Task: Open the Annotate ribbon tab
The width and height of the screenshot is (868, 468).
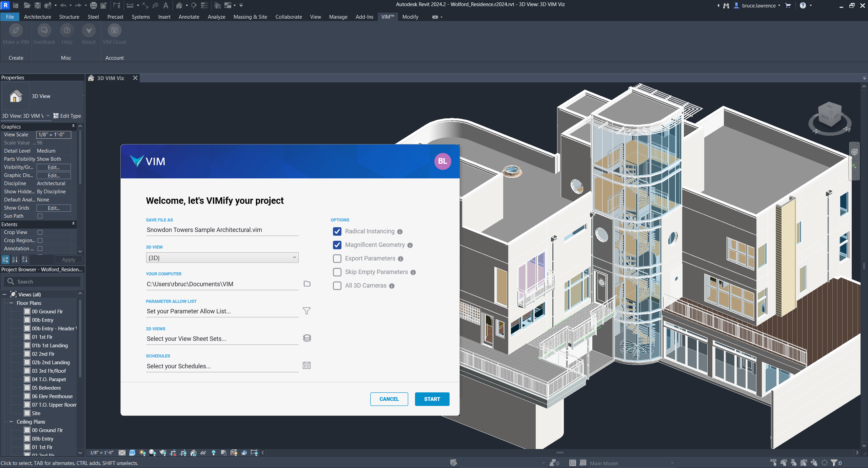Action: point(189,17)
